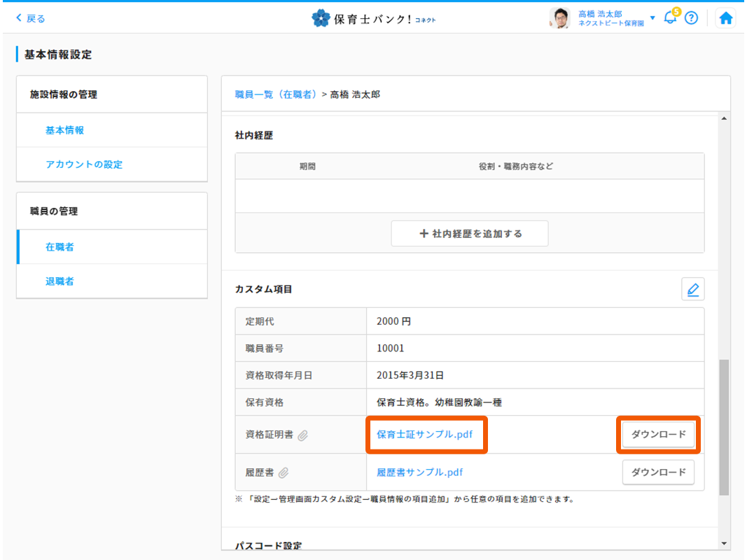Expand the user account dropdown arrow

tap(652, 18)
